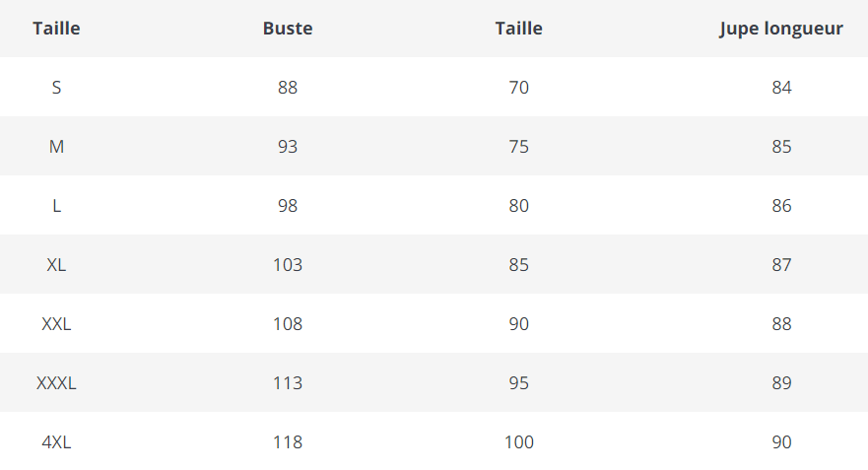868x470 pixels.
Task: Click the waist value 70
Action: click(519, 88)
